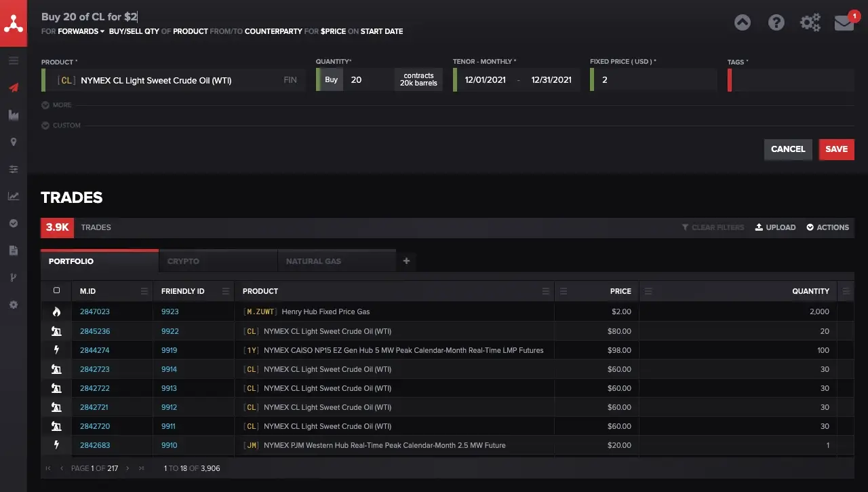868x492 pixels.
Task: Click NYMEX PJM Western Hub product row
Action: point(384,445)
